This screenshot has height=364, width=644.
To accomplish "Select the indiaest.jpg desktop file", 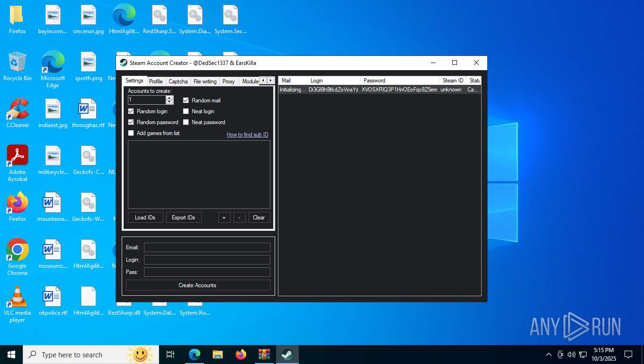I will click(53, 113).
